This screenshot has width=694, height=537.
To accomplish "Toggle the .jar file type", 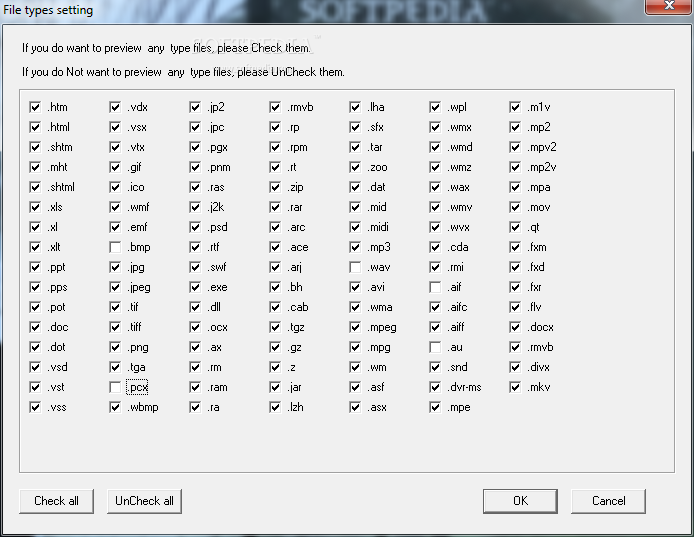I will (275, 387).
